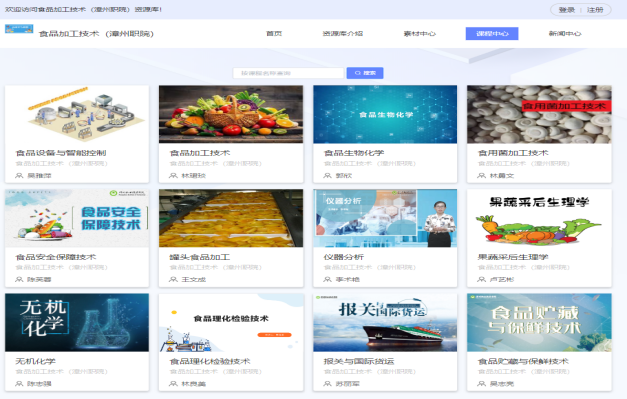627x399 pixels.
Task: Click the 食品设备与智能控制 title link
Action: click(x=61, y=153)
